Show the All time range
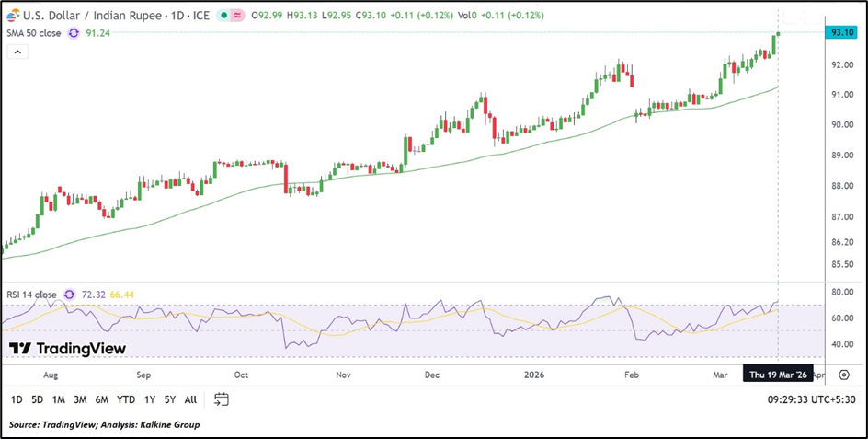 (190, 400)
